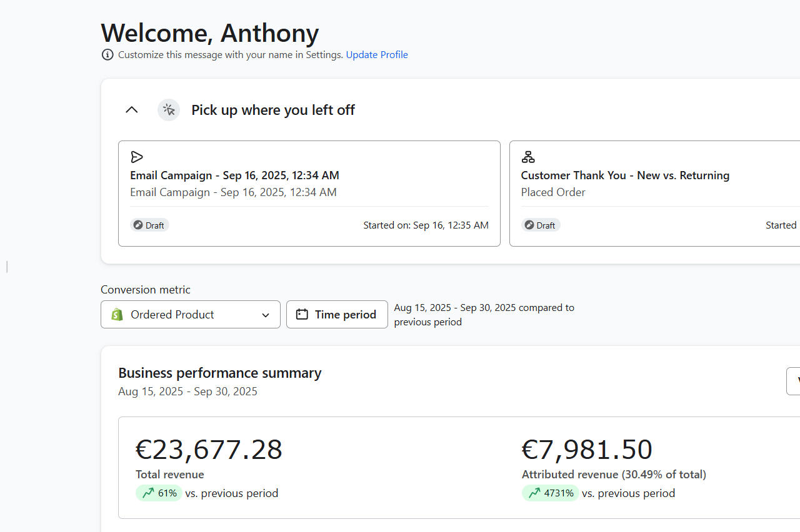Image resolution: width=800 pixels, height=532 pixels.
Task: Click the flow diagram icon on Customer Thank You
Action: (x=528, y=157)
